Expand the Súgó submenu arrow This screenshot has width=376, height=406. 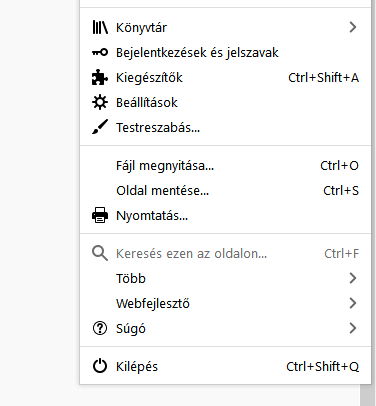tap(353, 328)
